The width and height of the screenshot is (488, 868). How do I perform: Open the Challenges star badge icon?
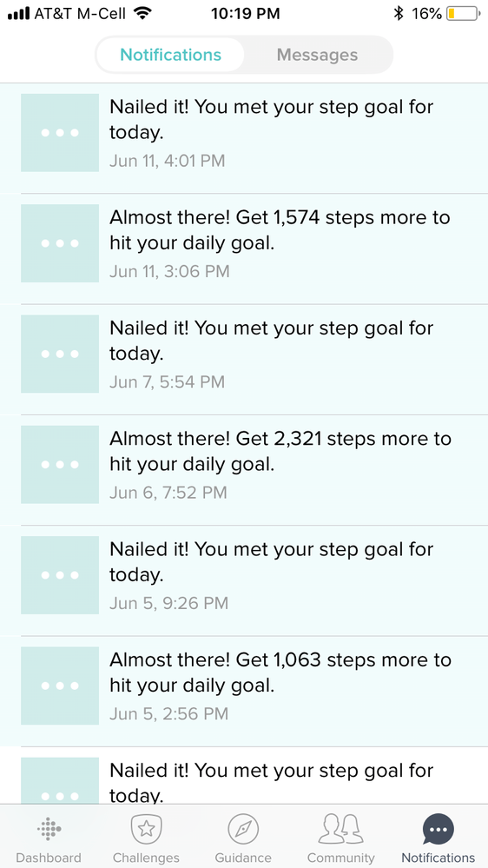tap(146, 829)
